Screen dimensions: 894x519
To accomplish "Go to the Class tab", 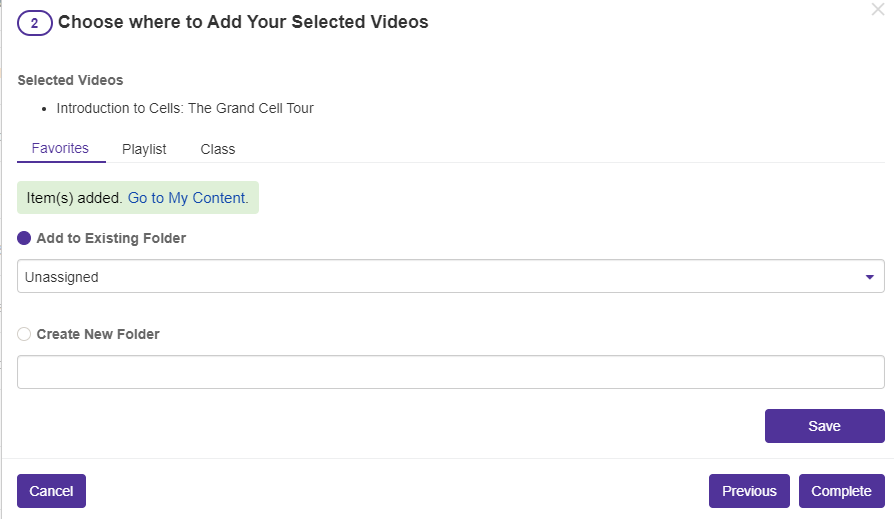I will pos(217,149).
